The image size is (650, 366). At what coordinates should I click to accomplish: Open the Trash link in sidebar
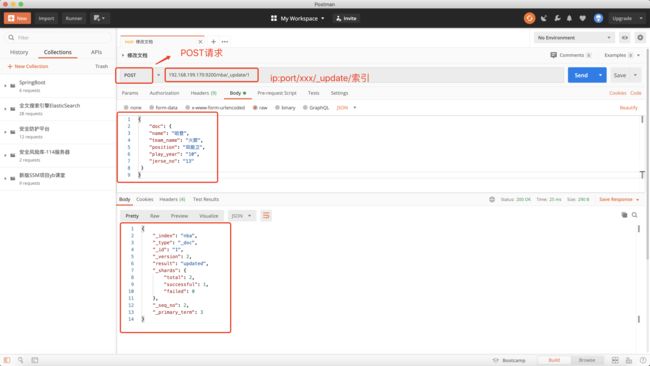click(102, 66)
